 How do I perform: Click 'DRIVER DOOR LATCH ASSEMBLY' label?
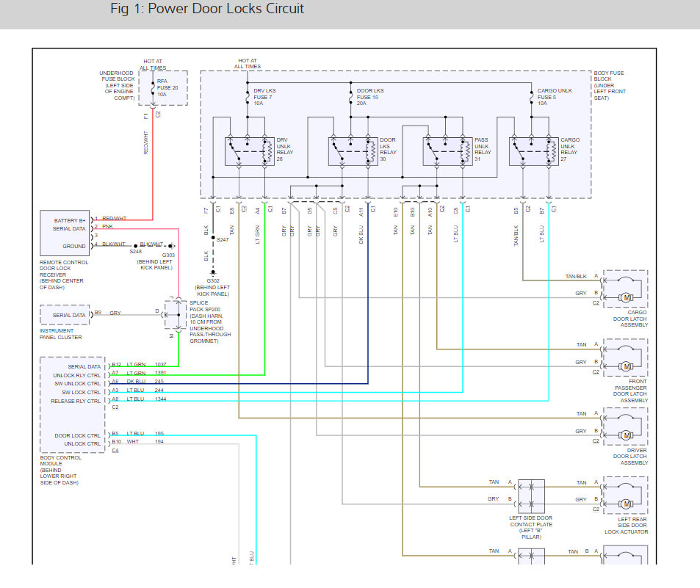pos(630,457)
